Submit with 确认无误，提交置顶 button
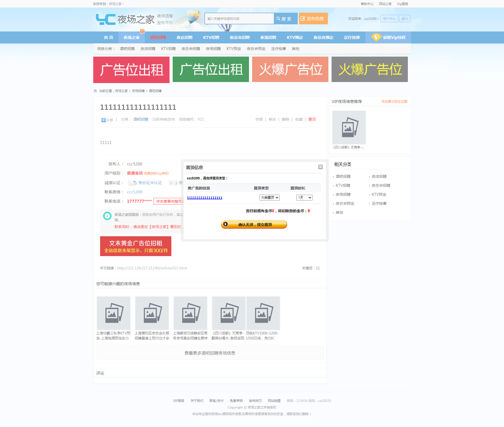Image resolution: width=504 pixels, height=427 pixels. (x=254, y=224)
